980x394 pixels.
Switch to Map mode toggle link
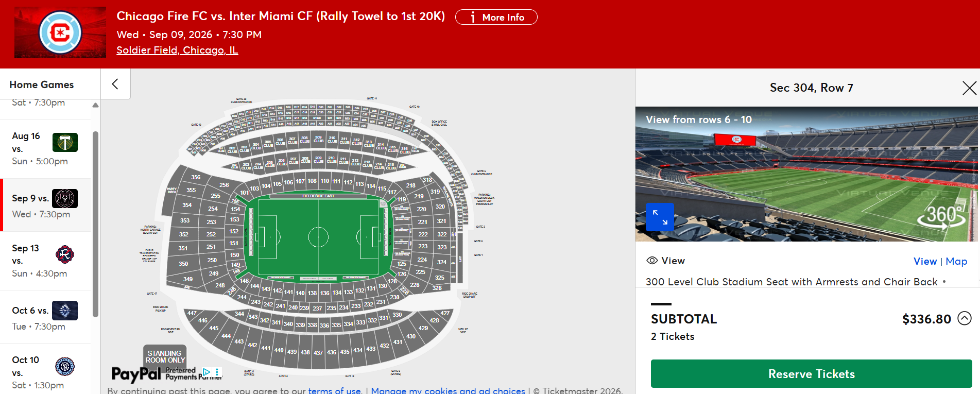[x=956, y=261]
